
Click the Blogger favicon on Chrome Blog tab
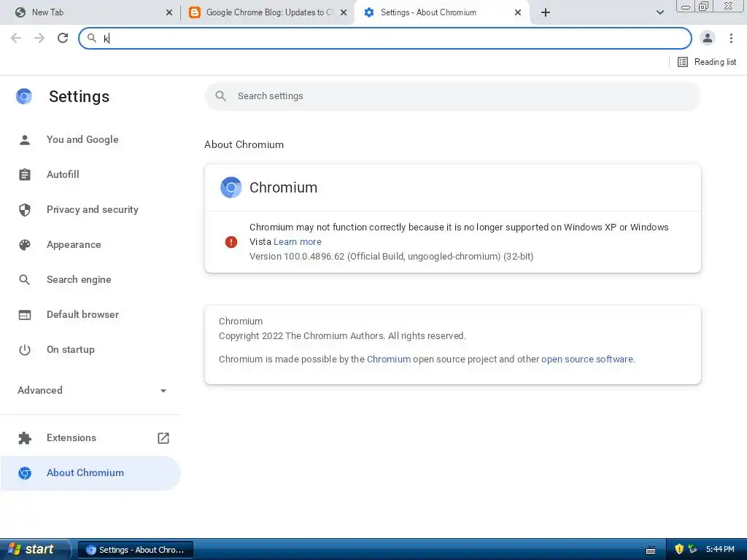click(194, 12)
